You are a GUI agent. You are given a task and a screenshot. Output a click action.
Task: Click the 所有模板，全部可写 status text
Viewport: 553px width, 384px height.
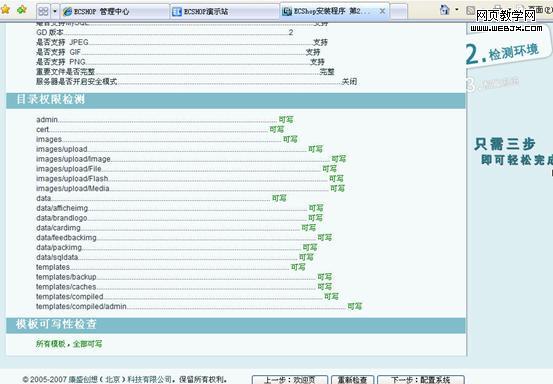[69, 344]
